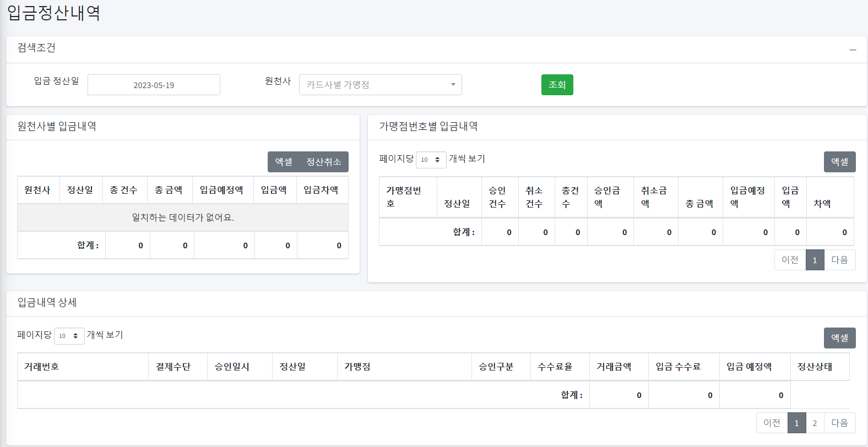868x447 pixels.
Task: Export 가맹점번호별 입금내역 to 엑셀
Action: [839, 162]
